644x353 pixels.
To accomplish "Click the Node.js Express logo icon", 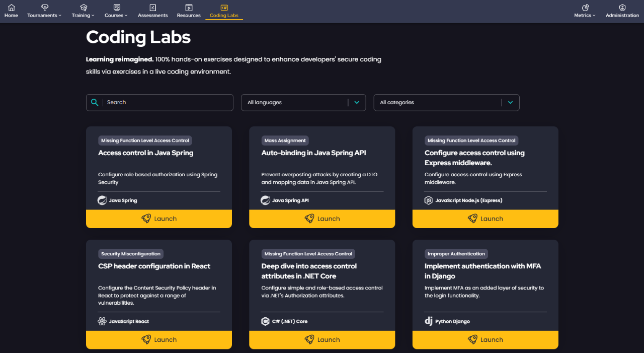I will pos(429,200).
